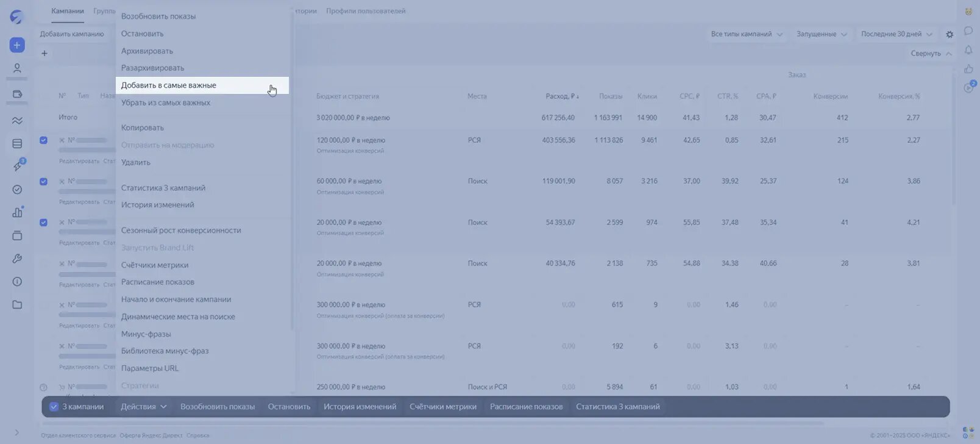Viewport: 980px width, 444px height.
Task: Open the circled checkmark icon in sidebar
Action: (17, 190)
